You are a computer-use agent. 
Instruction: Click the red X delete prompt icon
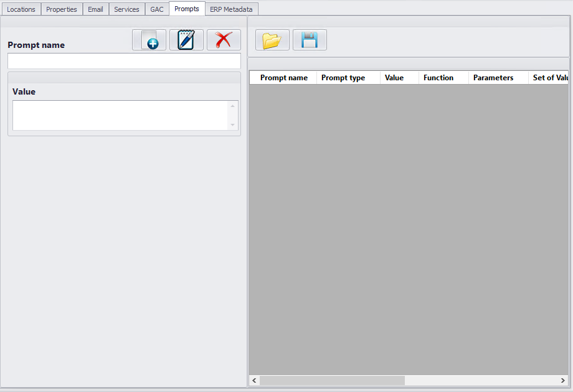tap(224, 40)
